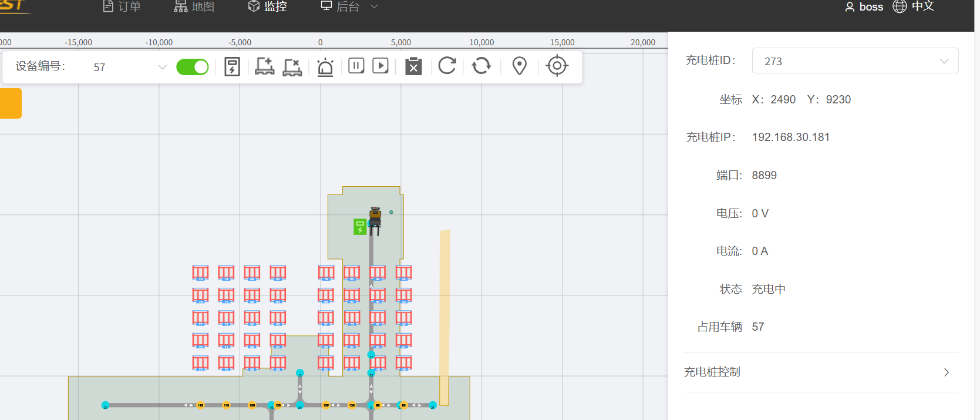Open the 订单 page
This screenshot has width=980, height=420.
(x=122, y=7)
